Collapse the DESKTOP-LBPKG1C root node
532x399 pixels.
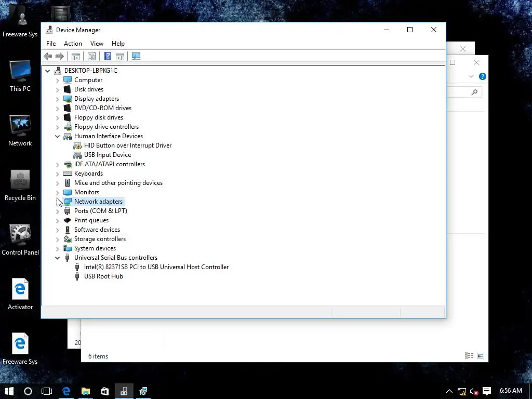47,71
